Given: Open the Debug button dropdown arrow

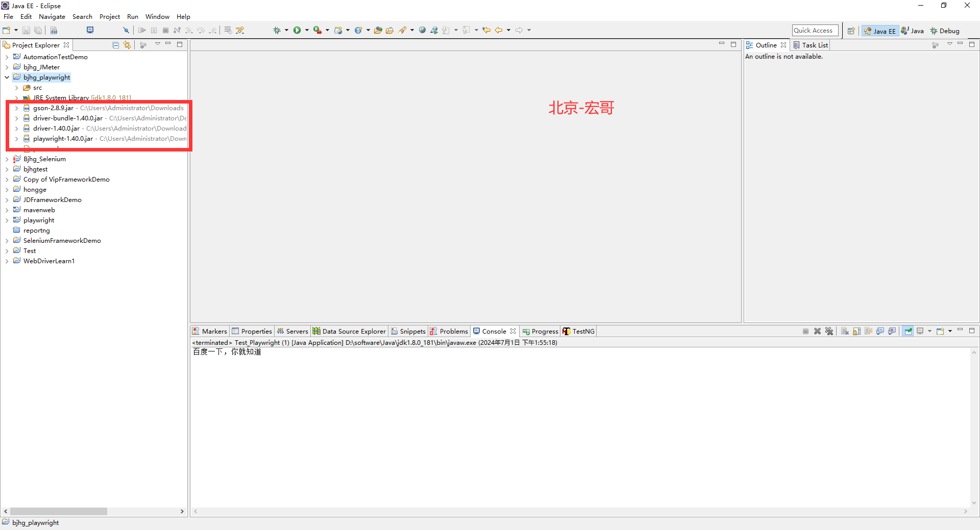Looking at the screenshot, I should (x=286, y=31).
